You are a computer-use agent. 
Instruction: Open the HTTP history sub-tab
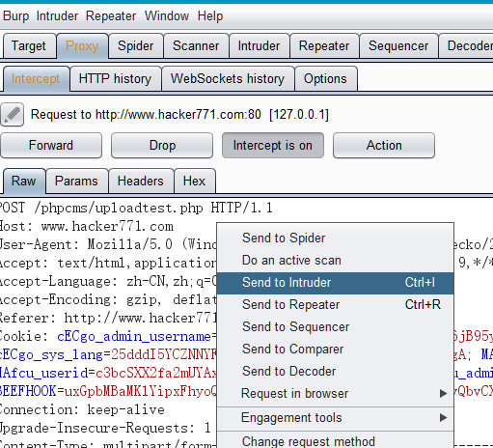click(x=115, y=79)
